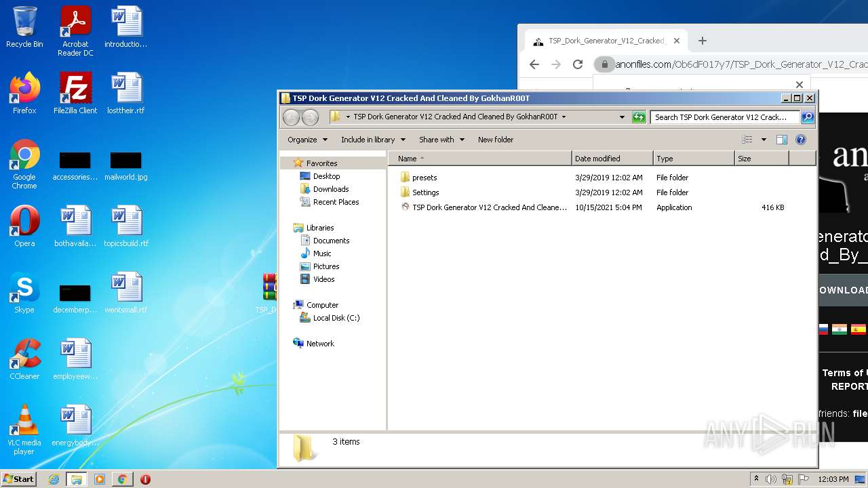Click the Explorer Forward navigation arrow
Viewport: 868px width, 488px height.
pos(310,117)
